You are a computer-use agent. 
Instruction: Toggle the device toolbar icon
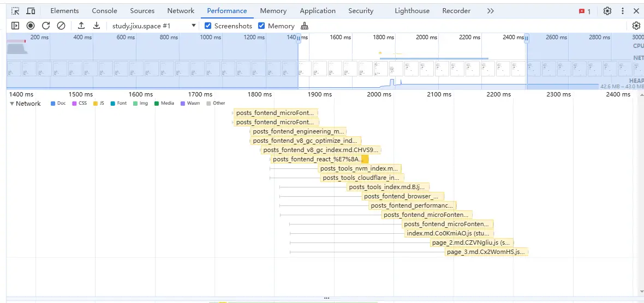(31, 11)
